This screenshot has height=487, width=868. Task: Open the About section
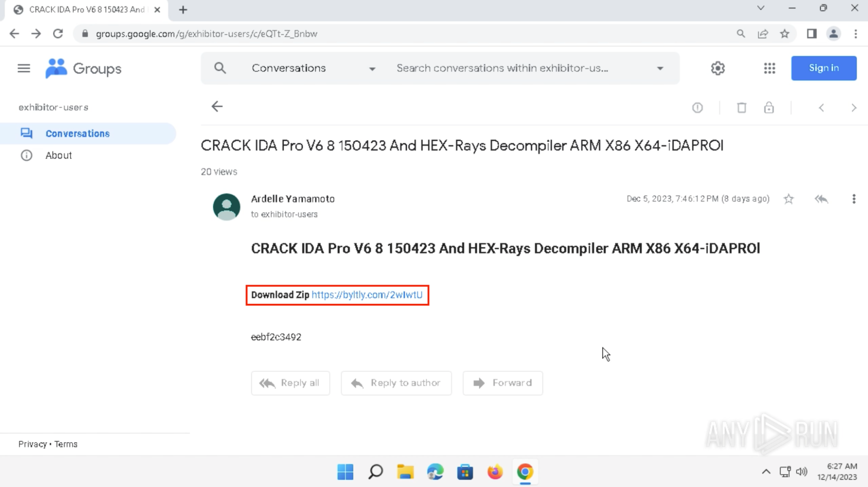click(58, 155)
